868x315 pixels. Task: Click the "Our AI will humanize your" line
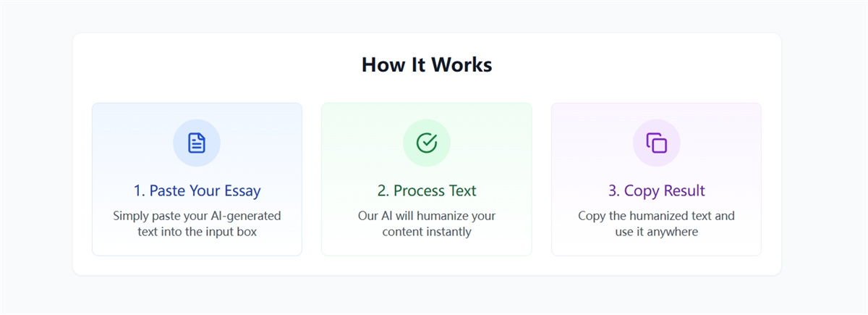(x=427, y=216)
